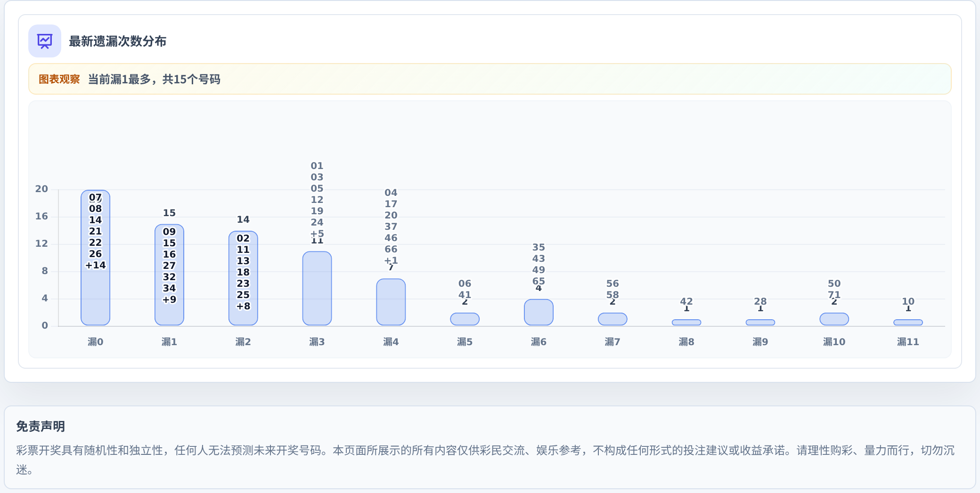This screenshot has width=980, height=493.
Task: Click number 35 above the 漏6 bar
Action: point(539,247)
